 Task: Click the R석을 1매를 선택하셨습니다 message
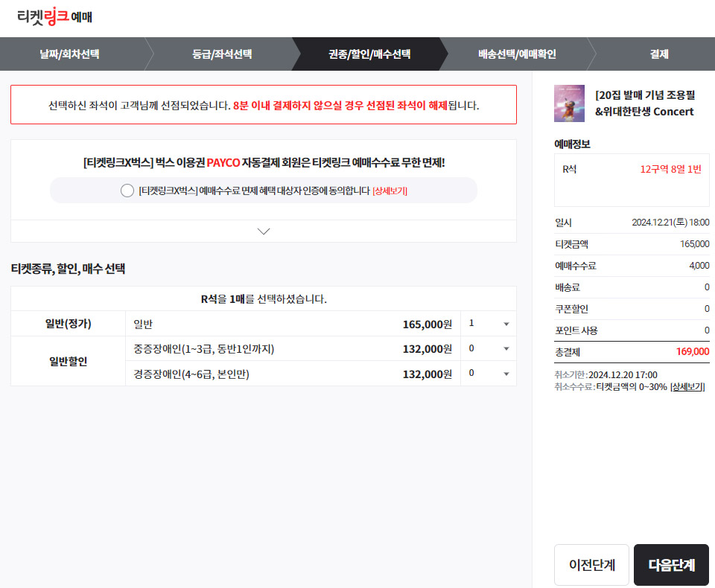(264, 299)
